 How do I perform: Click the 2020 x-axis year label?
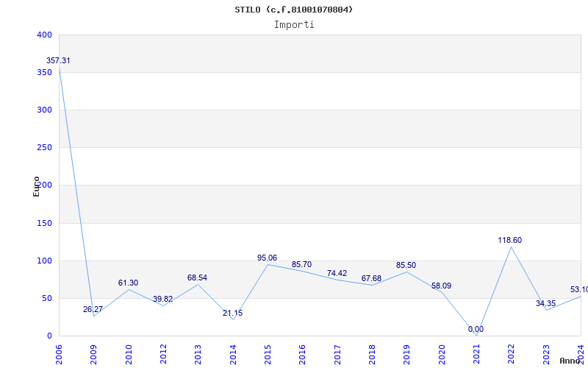(x=442, y=354)
